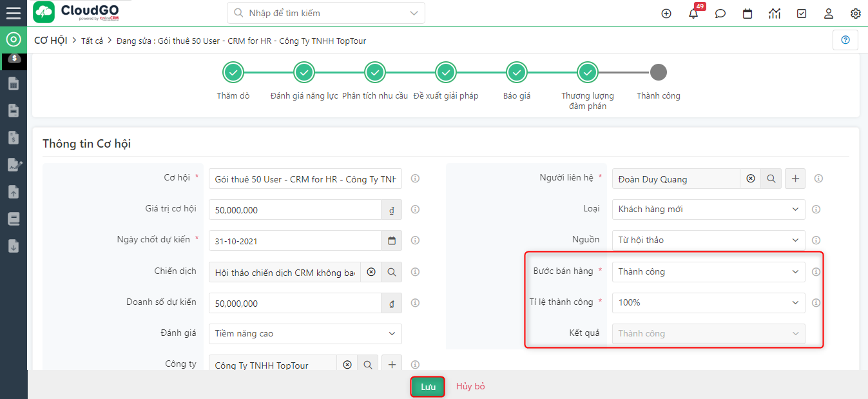This screenshot has height=399, width=868.
Task: Click the Tất cả breadcrumb link
Action: 92,41
